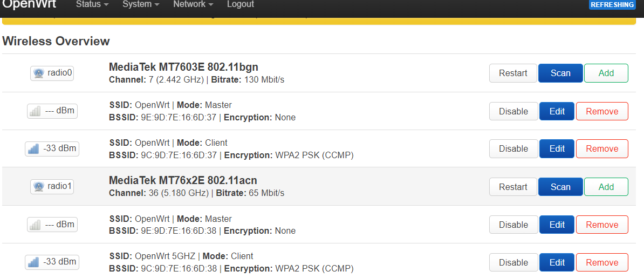Disable the Master network with BSSID 9E:9D:7E:16:6D:37
Viewport: 644px width, 278px height.
click(x=513, y=111)
